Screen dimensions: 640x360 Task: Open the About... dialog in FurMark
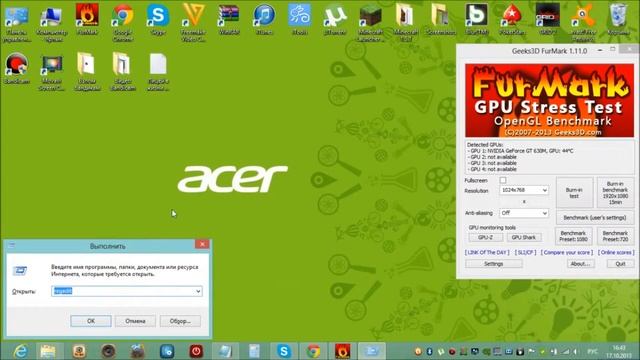[580, 264]
